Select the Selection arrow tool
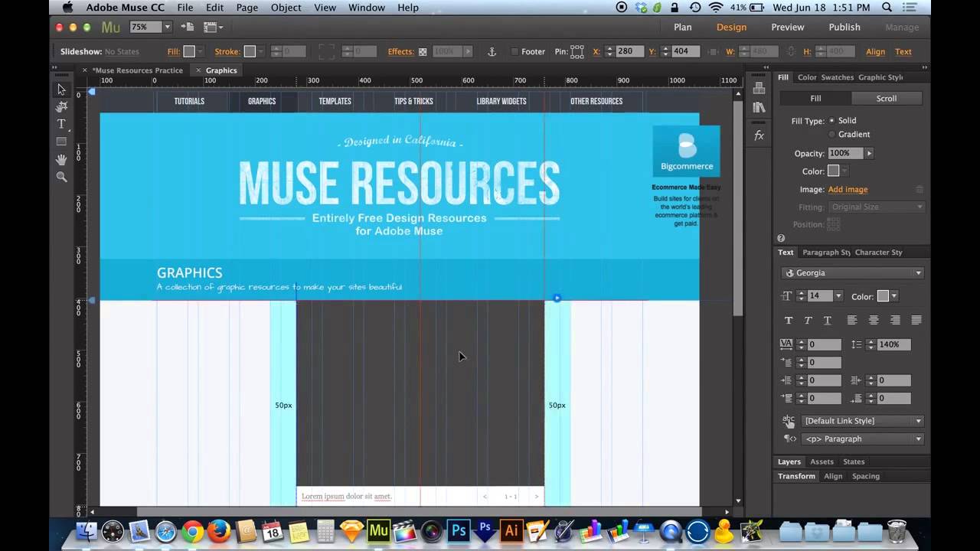 (61, 90)
